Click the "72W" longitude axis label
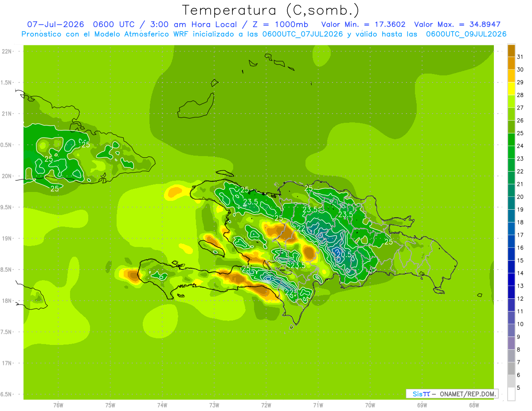 click(266, 405)
